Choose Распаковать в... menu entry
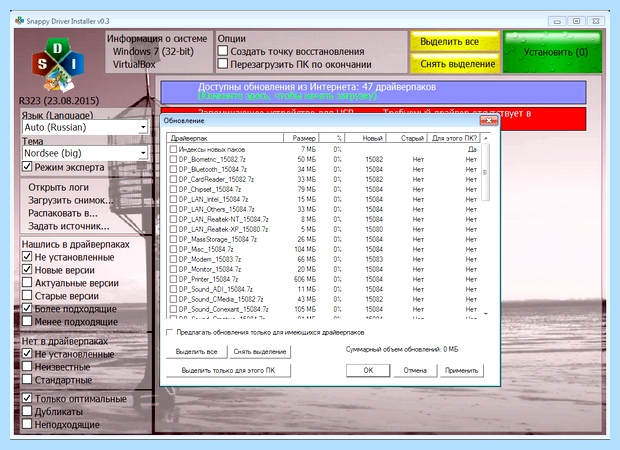Viewport: 620px width, 450px height. pos(62,213)
